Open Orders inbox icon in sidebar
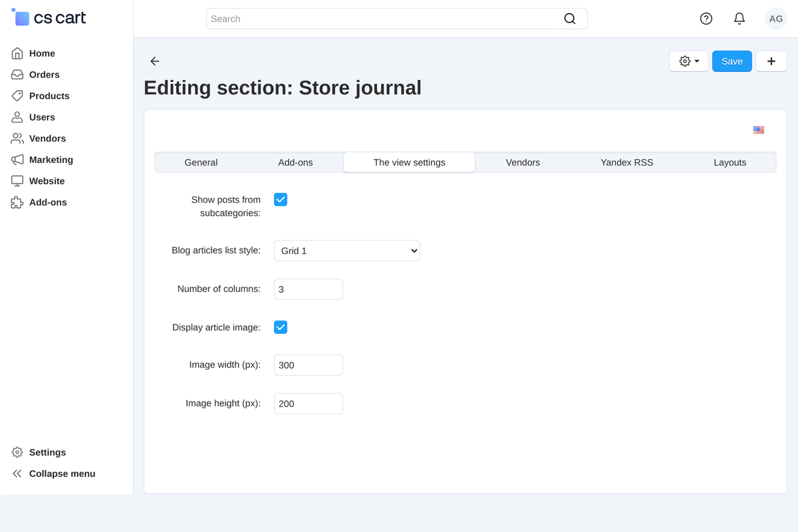This screenshot has height=532, width=798. click(x=17, y=74)
